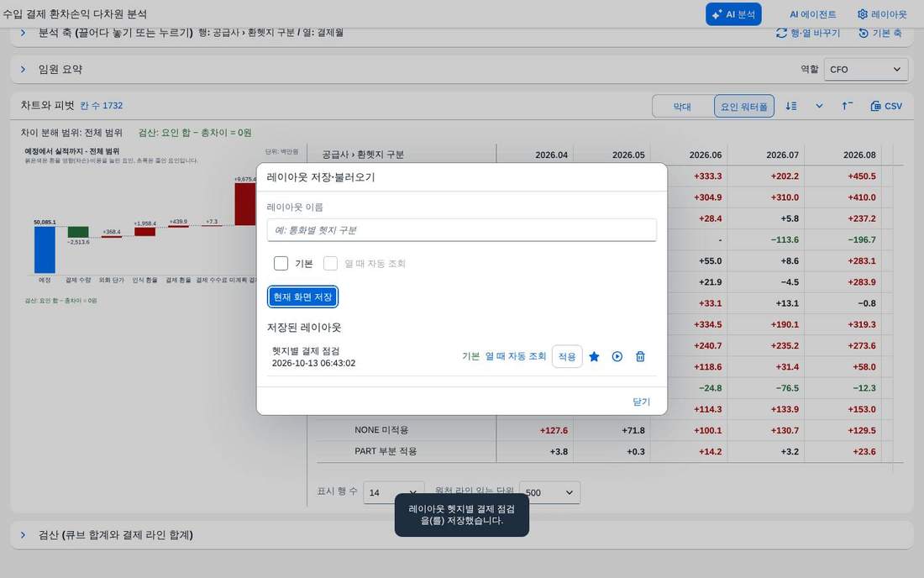Switch to the 막대 chart tab
This screenshot has height=578, width=924.
[682, 107]
